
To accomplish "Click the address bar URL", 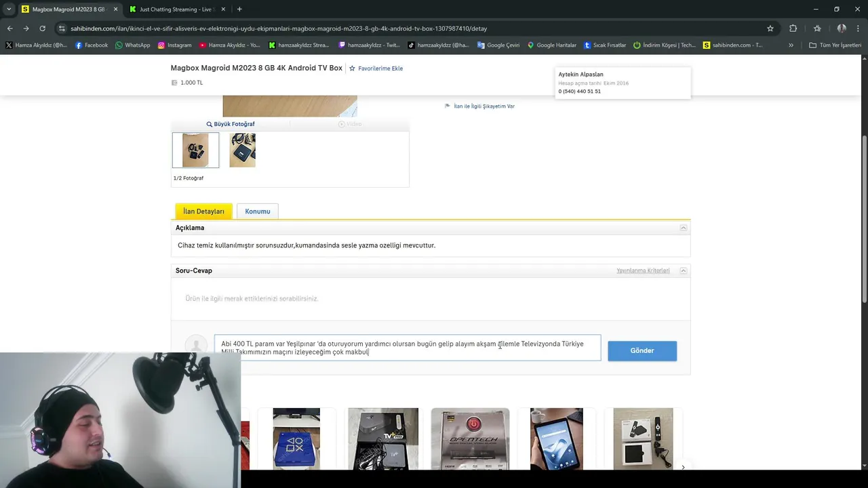I will pyautogui.click(x=279, y=28).
